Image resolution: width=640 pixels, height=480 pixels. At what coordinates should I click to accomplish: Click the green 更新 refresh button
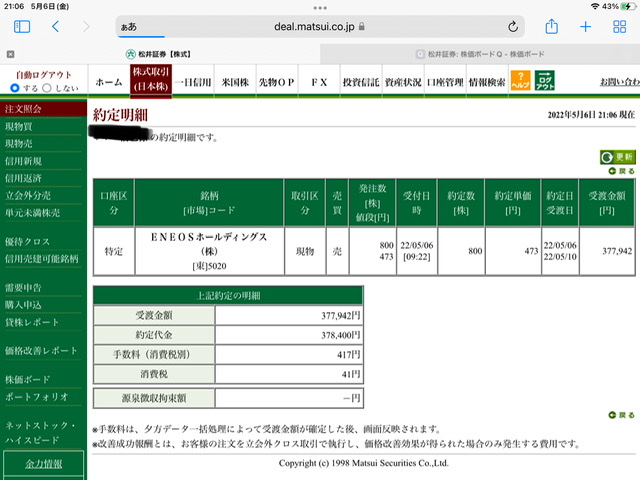click(617, 157)
